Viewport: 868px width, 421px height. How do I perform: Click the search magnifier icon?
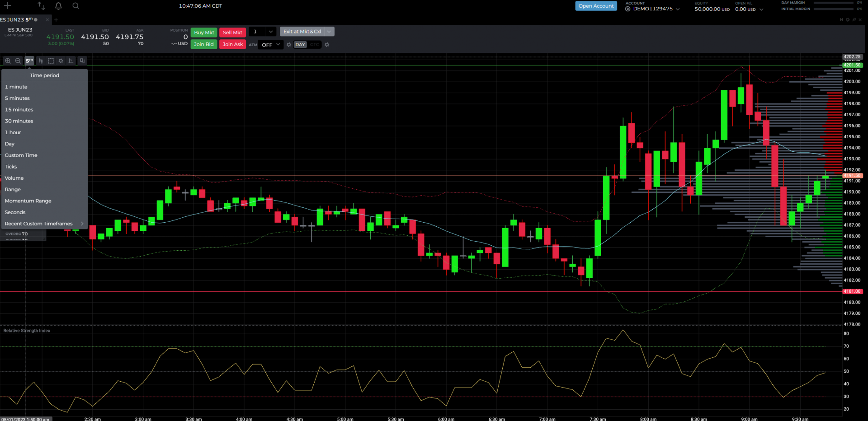point(75,6)
